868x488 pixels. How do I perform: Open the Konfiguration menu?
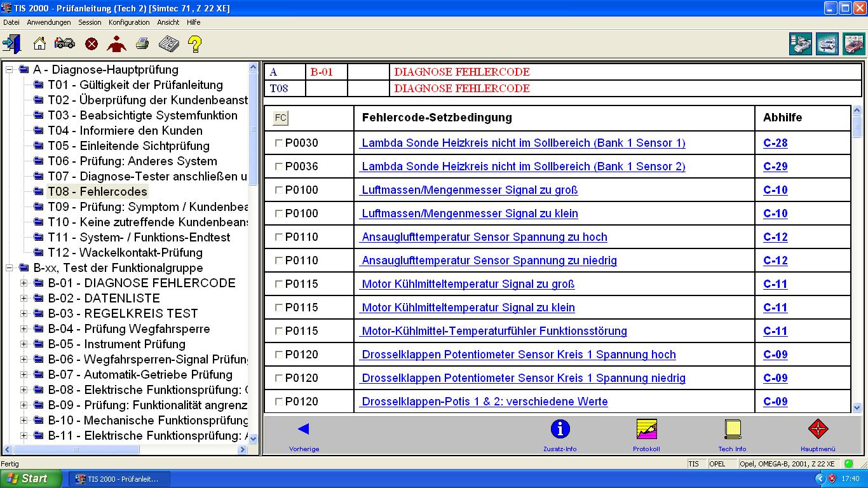click(x=129, y=22)
